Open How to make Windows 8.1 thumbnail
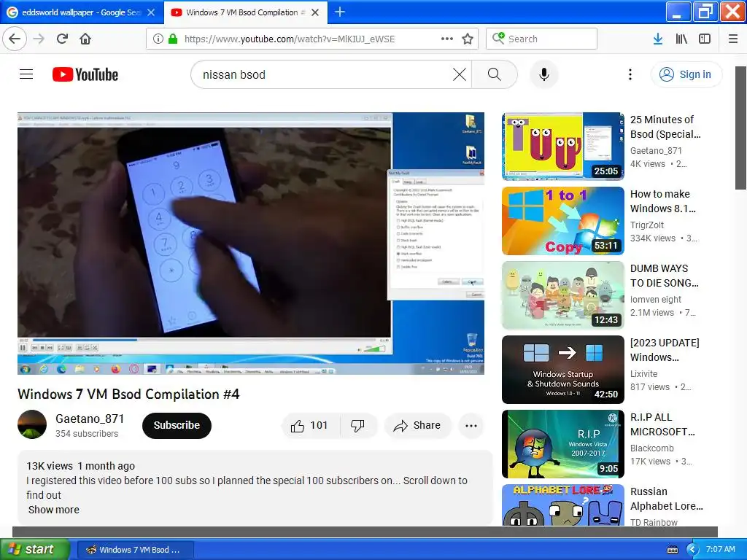This screenshot has height=560, width=747. pos(563,221)
